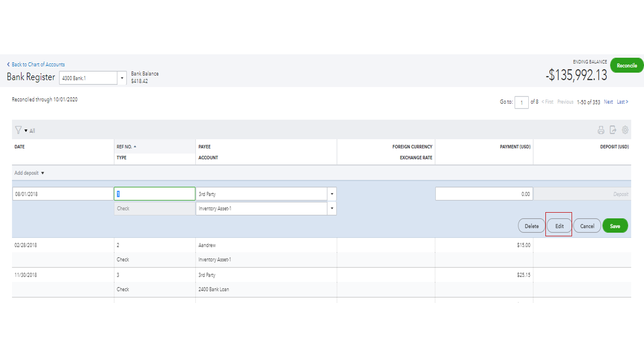Open the Inventory Asset-1 account dropdown

332,208
